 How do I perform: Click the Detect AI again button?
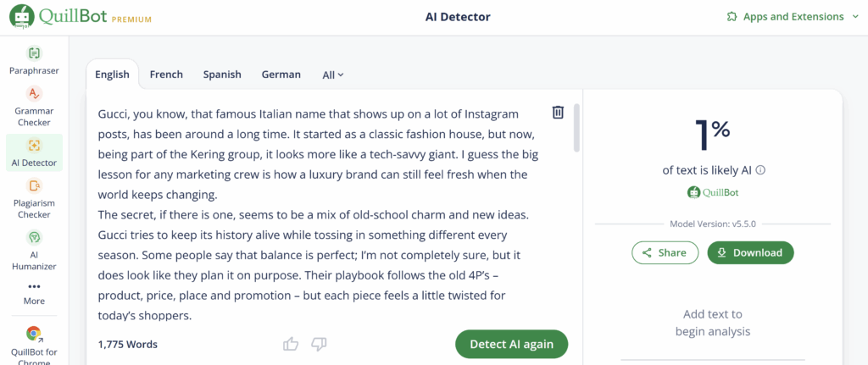[511, 344]
